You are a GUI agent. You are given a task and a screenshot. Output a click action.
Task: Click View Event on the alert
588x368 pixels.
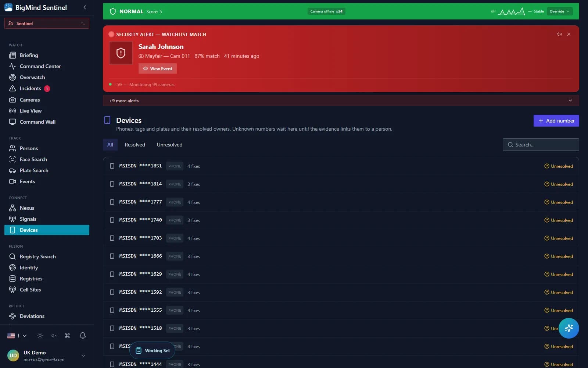tap(158, 68)
